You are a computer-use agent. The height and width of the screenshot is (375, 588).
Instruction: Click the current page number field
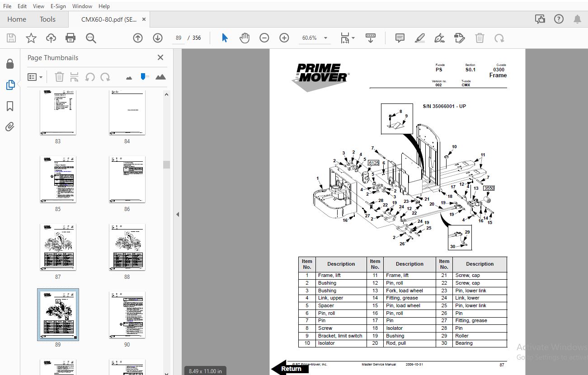[x=179, y=38]
